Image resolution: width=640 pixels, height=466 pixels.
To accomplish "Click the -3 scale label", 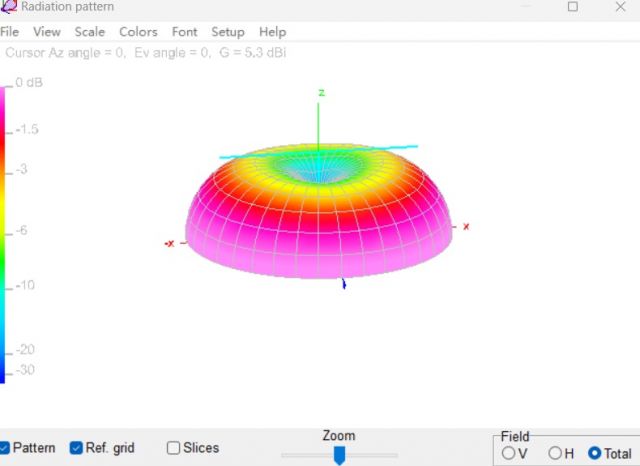I will click(x=22, y=169).
